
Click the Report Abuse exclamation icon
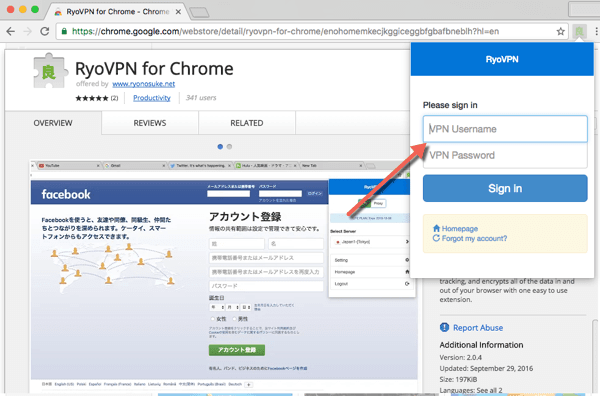(444, 328)
